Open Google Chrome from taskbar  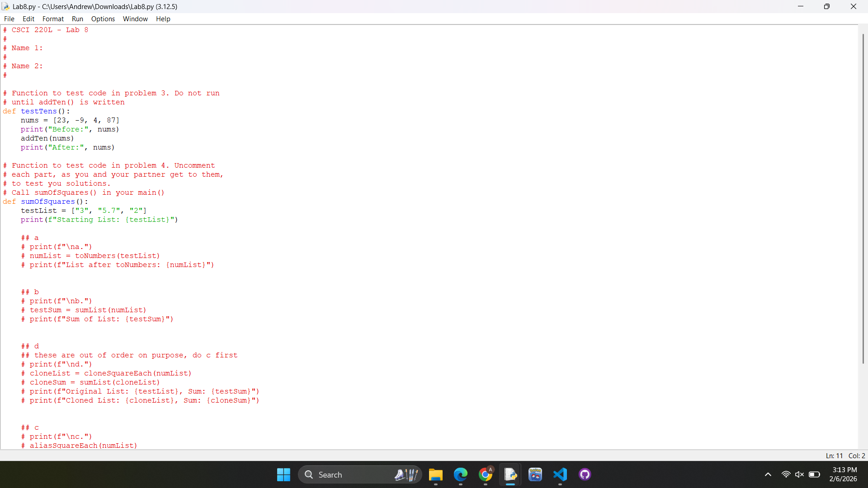pyautogui.click(x=486, y=474)
